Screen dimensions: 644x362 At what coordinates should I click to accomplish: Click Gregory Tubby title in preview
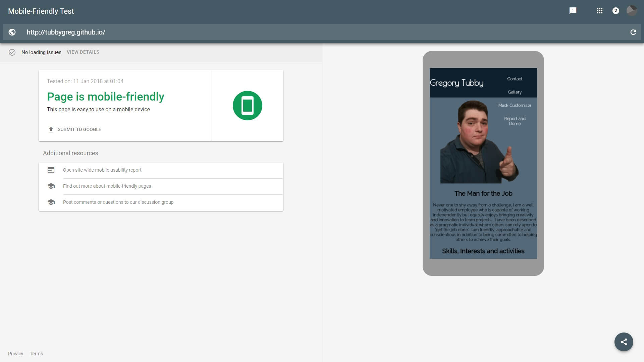click(457, 83)
